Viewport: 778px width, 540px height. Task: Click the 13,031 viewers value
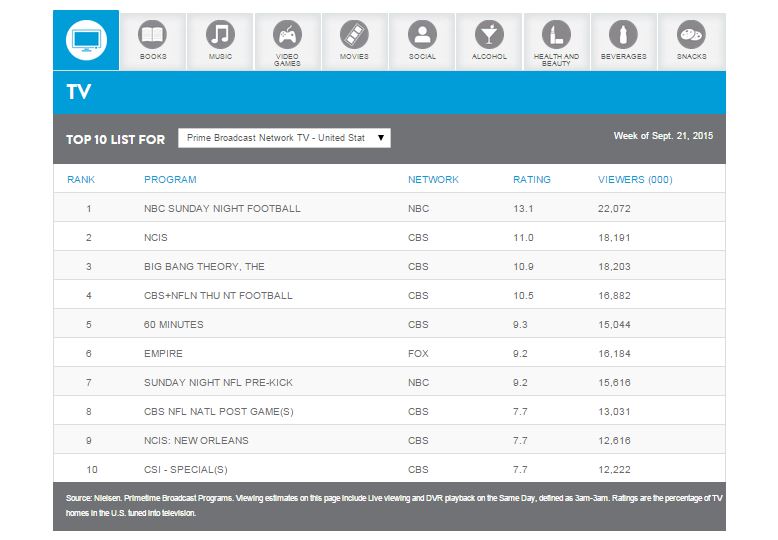[614, 411]
